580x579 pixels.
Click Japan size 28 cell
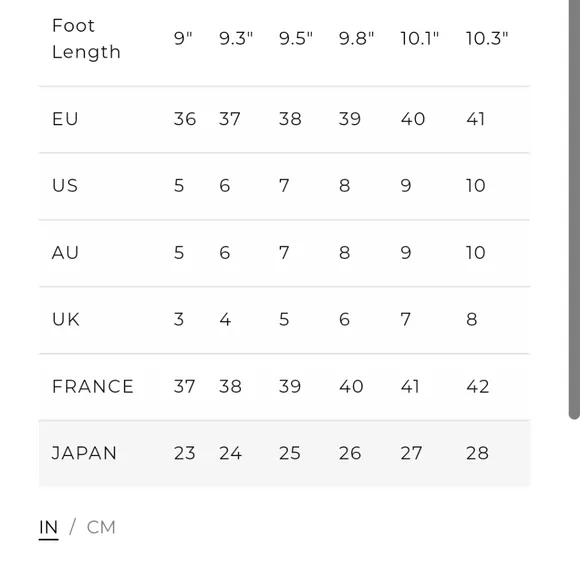[478, 453]
